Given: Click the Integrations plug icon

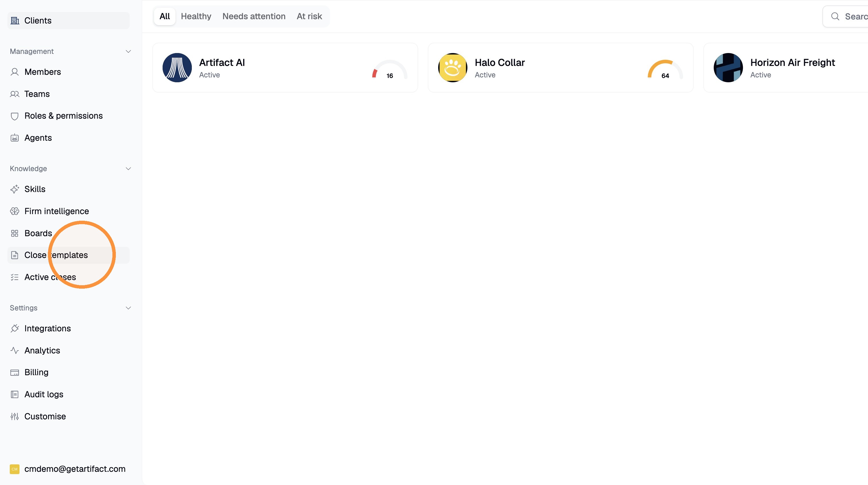Looking at the screenshot, I should 15,328.
